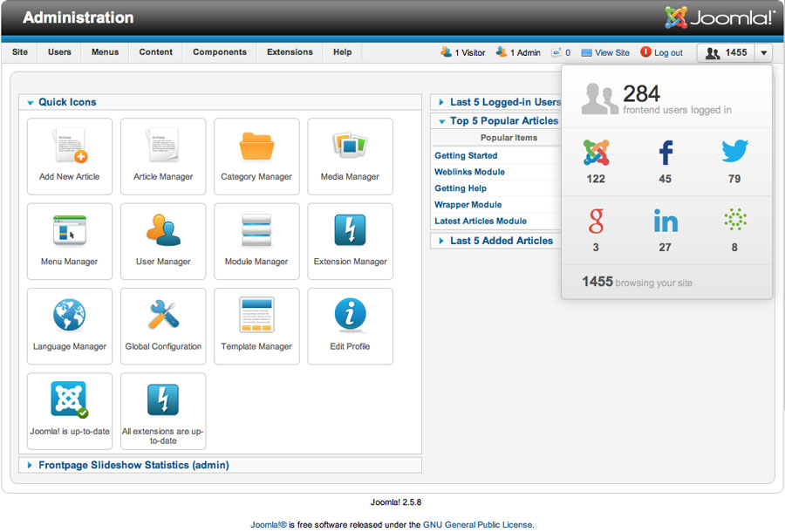Screen dimensions: 785x532
Task: Click the 1455 browsing your site text
Action: (x=637, y=282)
